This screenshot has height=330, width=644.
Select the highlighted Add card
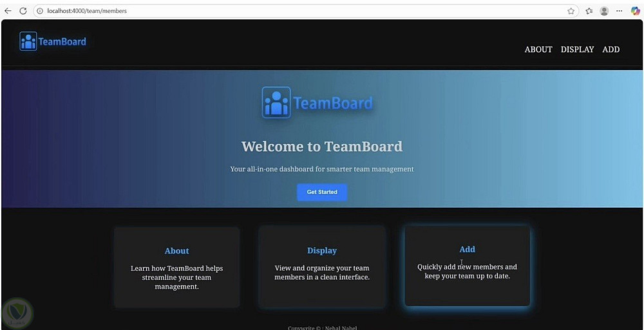click(468, 266)
